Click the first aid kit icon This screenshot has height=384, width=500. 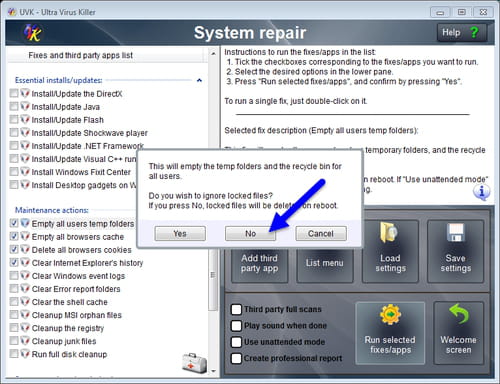click(x=194, y=363)
